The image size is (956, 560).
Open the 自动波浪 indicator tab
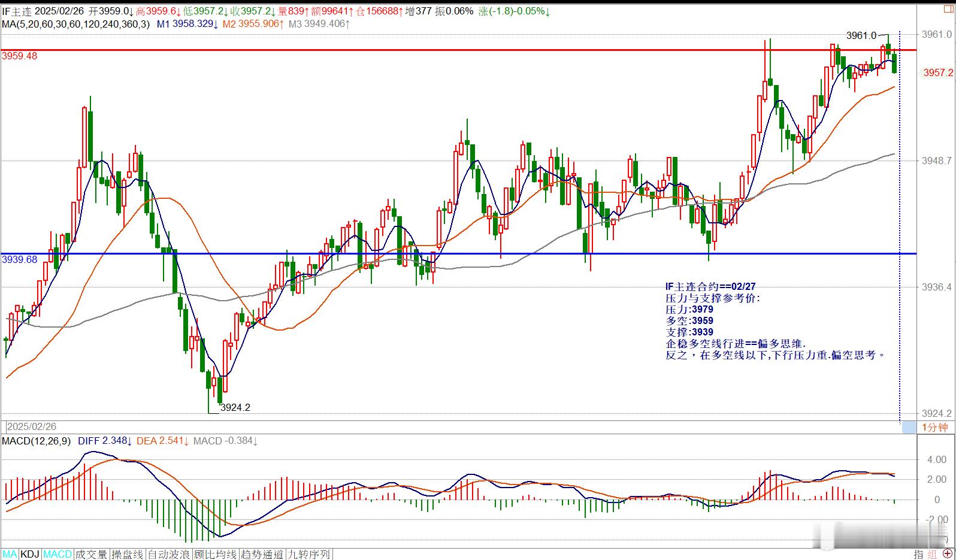coord(169,555)
